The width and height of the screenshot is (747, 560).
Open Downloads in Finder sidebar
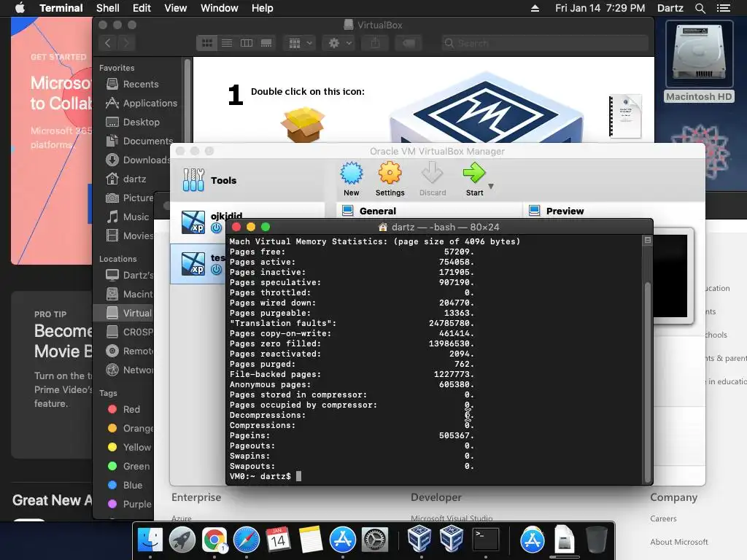(137, 160)
